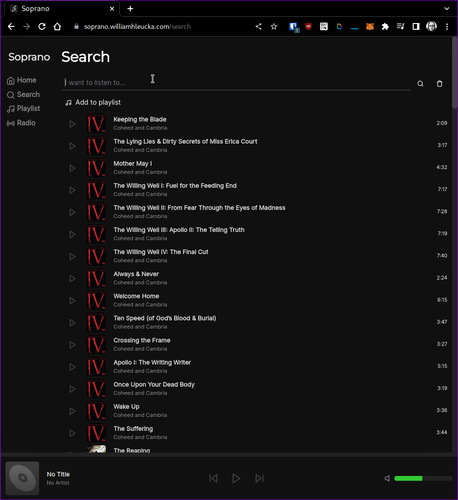Play The Lying Lies & Dirty Secrets track

click(x=72, y=146)
